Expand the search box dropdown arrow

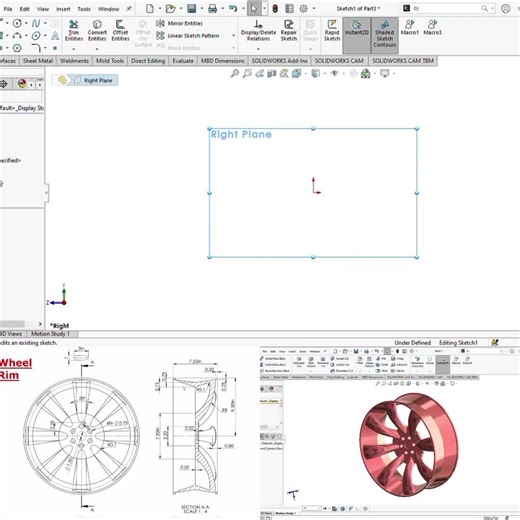pos(492,9)
